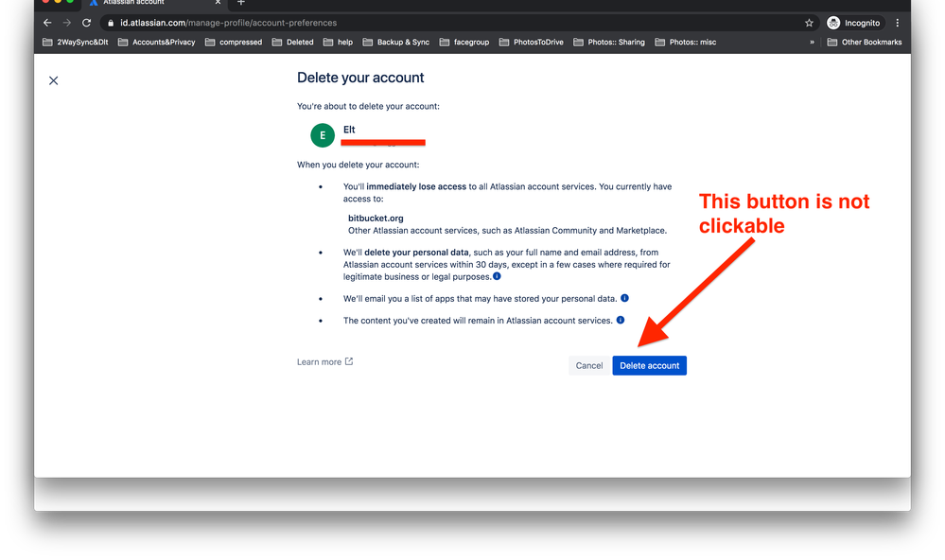
Task: Open the Incognito profile indicator
Action: (853, 23)
